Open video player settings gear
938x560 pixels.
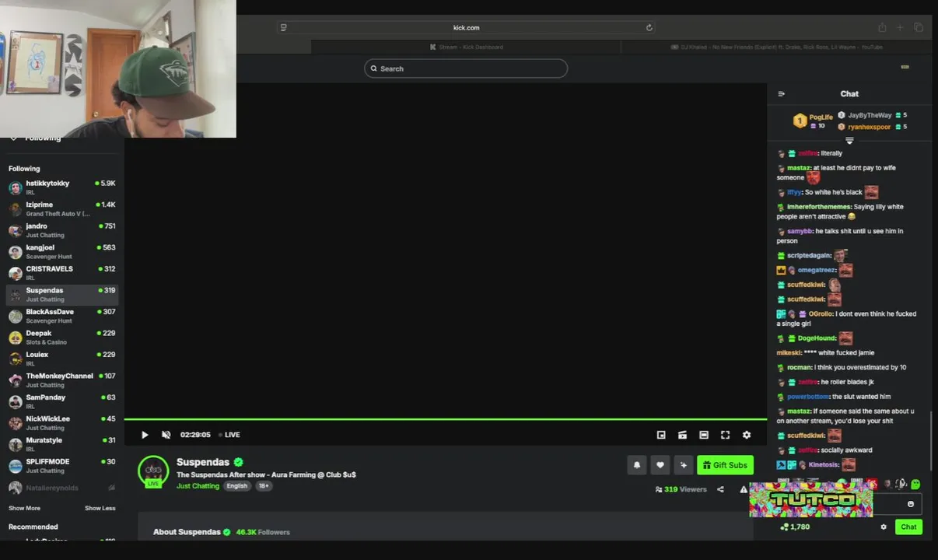point(747,435)
